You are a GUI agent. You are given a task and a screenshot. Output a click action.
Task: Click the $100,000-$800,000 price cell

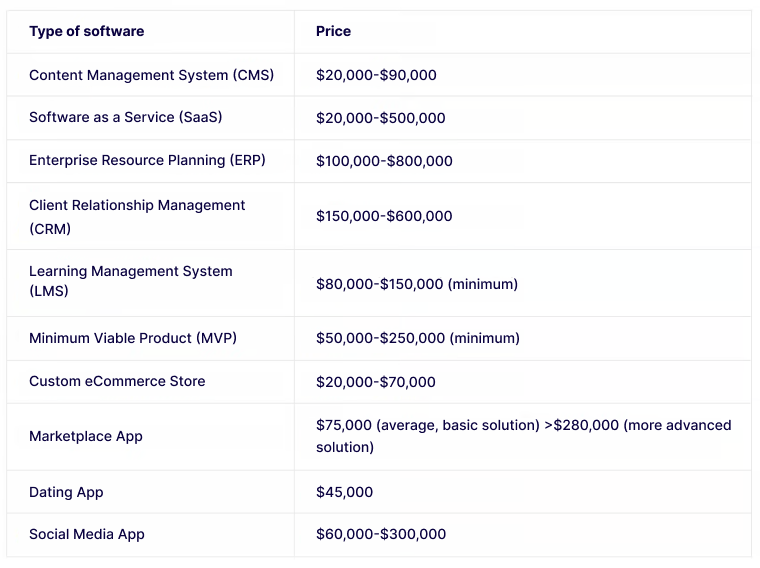[x=384, y=161]
